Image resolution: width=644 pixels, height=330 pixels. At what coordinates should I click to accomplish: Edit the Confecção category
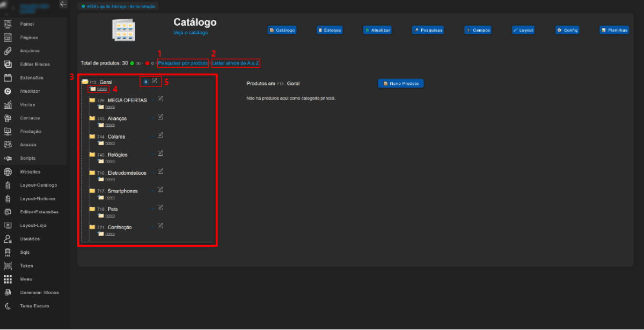pos(160,226)
